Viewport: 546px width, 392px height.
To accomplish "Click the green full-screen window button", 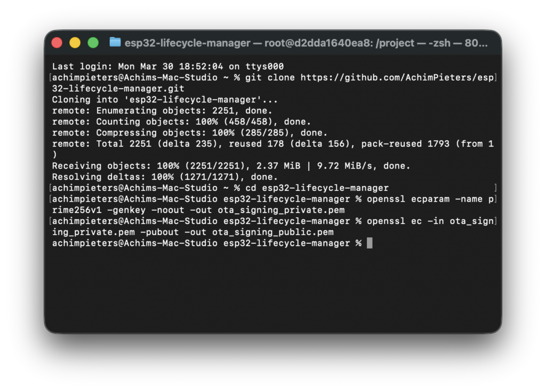I will click(93, 43).
